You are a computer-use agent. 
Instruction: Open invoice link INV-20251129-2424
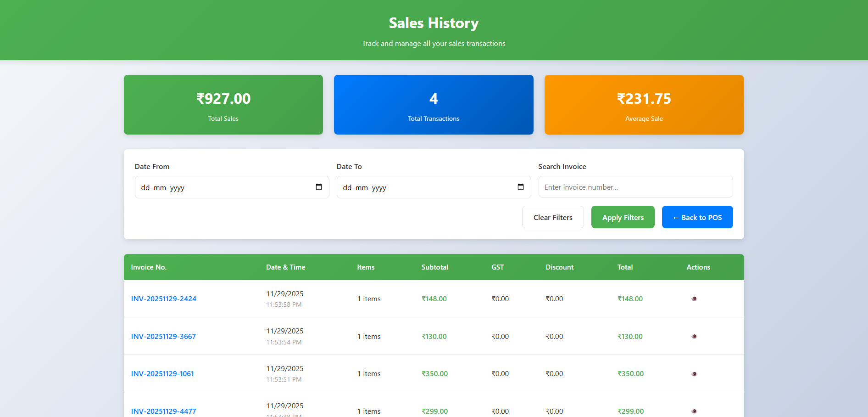tap(164, 299)
